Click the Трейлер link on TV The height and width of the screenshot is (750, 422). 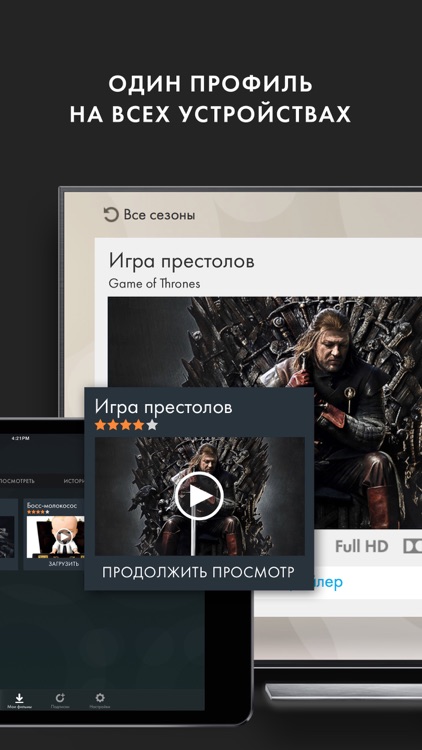[x=328, y=582]
